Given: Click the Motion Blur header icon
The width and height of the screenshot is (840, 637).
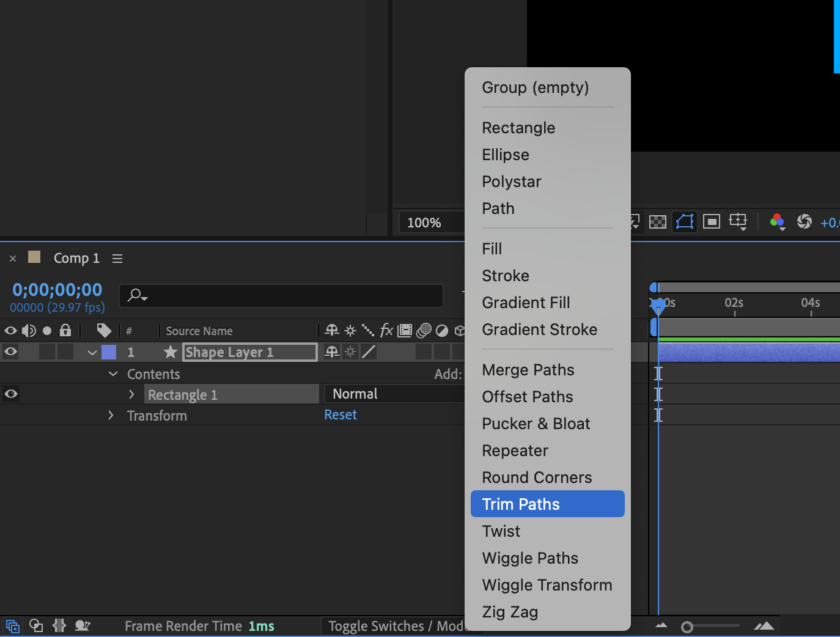Looking at the screenshot, I should point(424,331).
